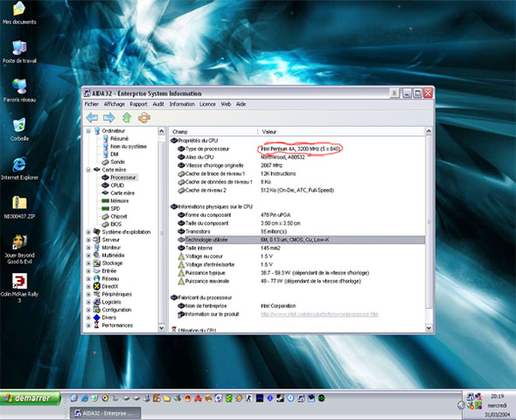Open the Audit menu
This screenshot has width=516, height=420.
coord(158,104)
